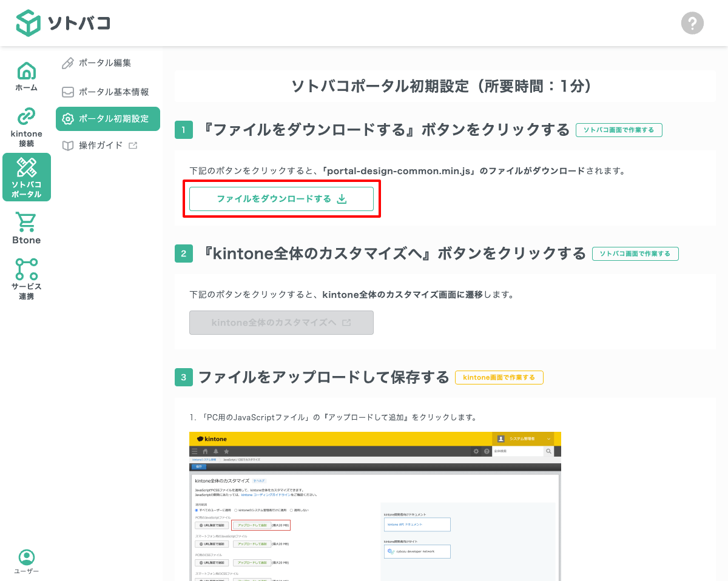
Task: Click the notification bell in the kintone screenshot
Action: [216, 451]
